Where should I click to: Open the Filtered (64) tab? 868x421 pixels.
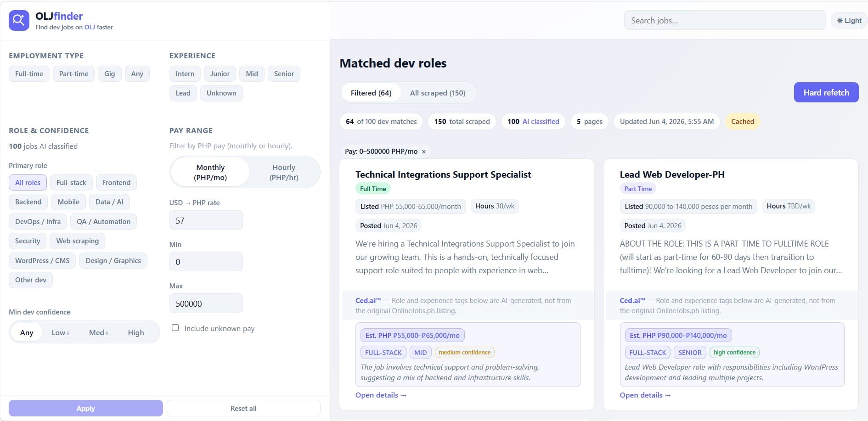click(x=371, y=93)
